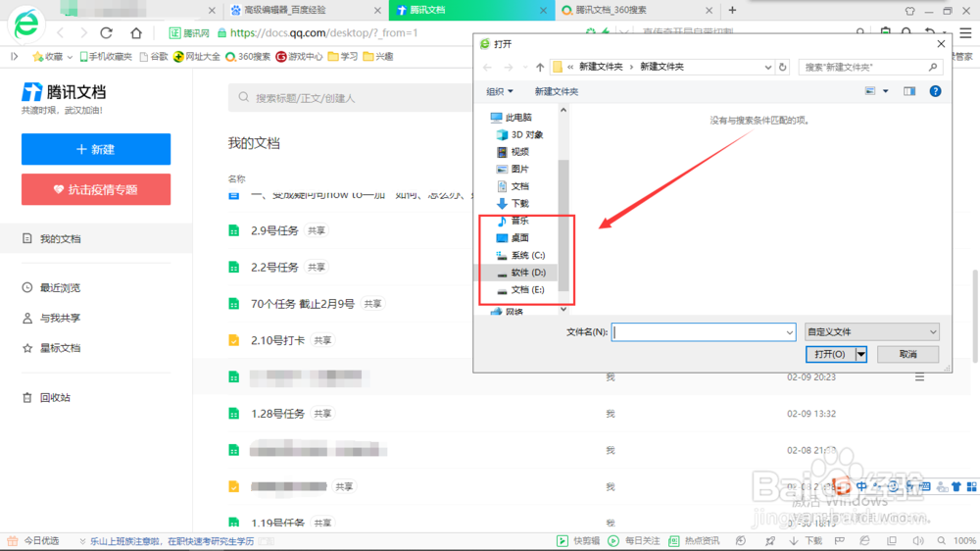Expand the 打开 button split arrow

pos(861,354)
